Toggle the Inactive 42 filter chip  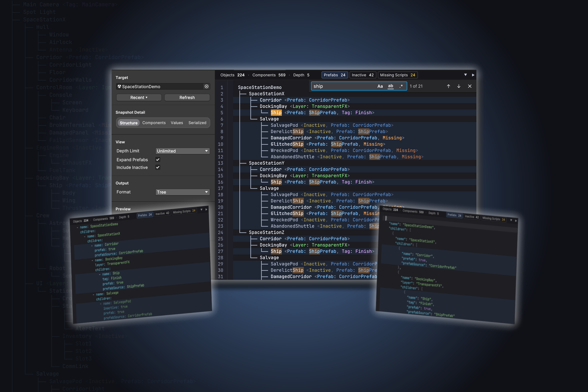pyautogui.click(x=362, y=75)
